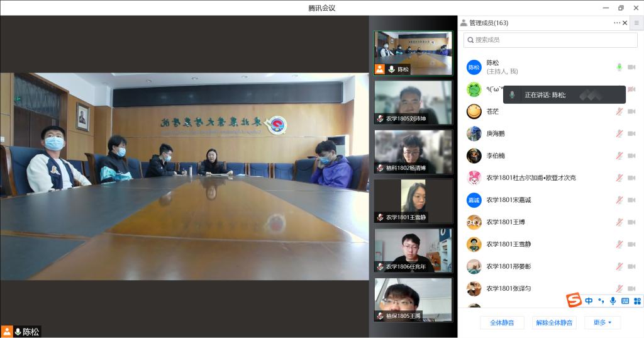Open Sogou soft keyboard icon

coord(625,301)
